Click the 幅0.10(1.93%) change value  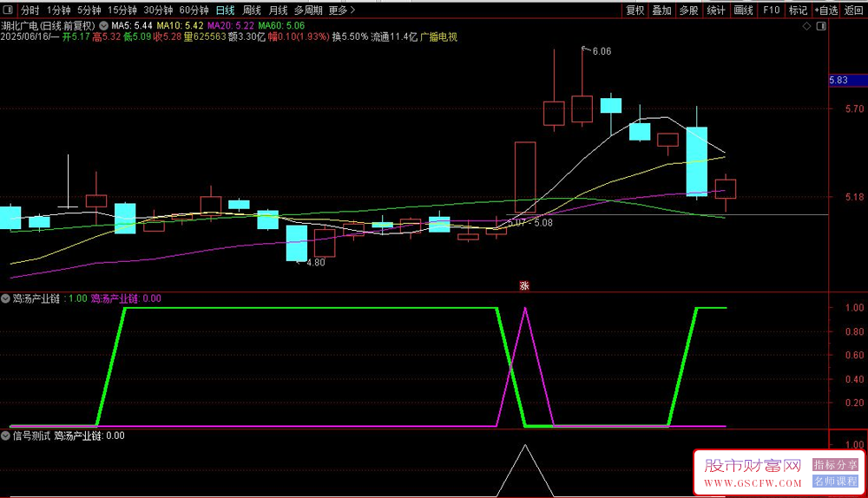click(x=299, y=37)
